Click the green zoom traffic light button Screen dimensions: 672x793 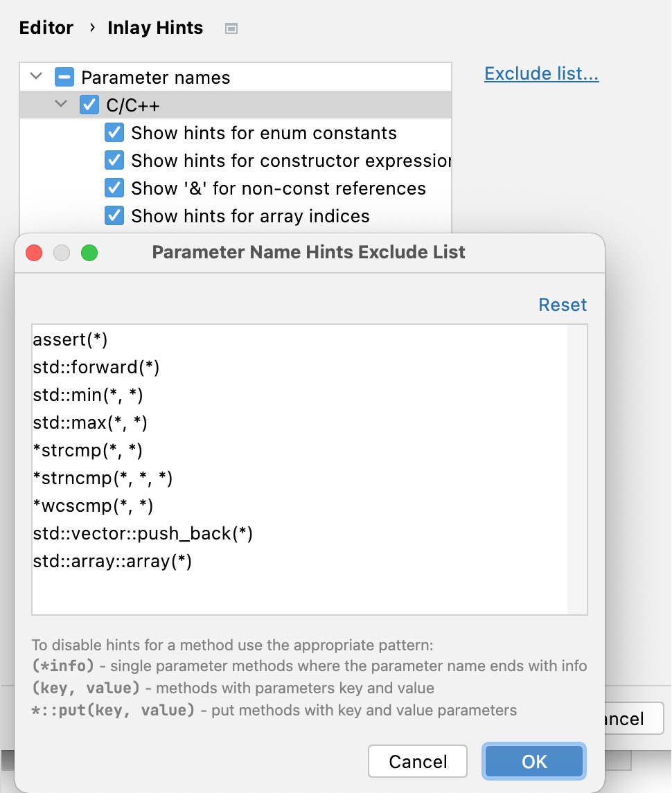(x=89, y=252)
